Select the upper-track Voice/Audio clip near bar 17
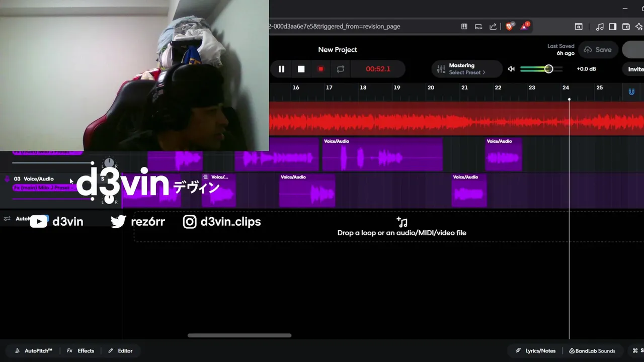This screenshot has width=644, height=362. point(382,154)
